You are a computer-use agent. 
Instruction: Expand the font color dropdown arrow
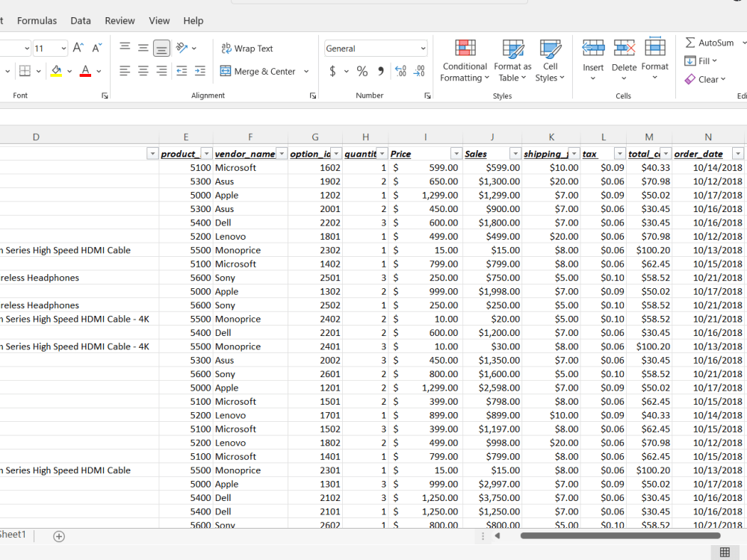tap(99, 72)
